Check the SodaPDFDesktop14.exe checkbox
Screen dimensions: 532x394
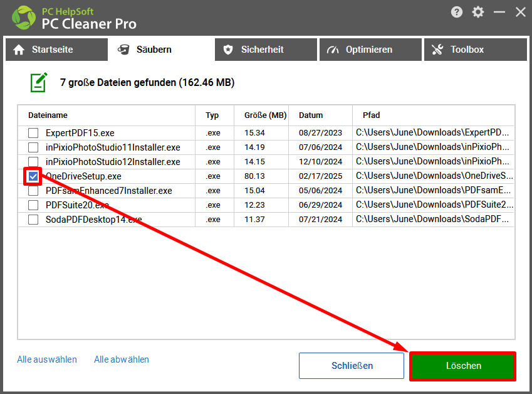[x=33, y=220]
